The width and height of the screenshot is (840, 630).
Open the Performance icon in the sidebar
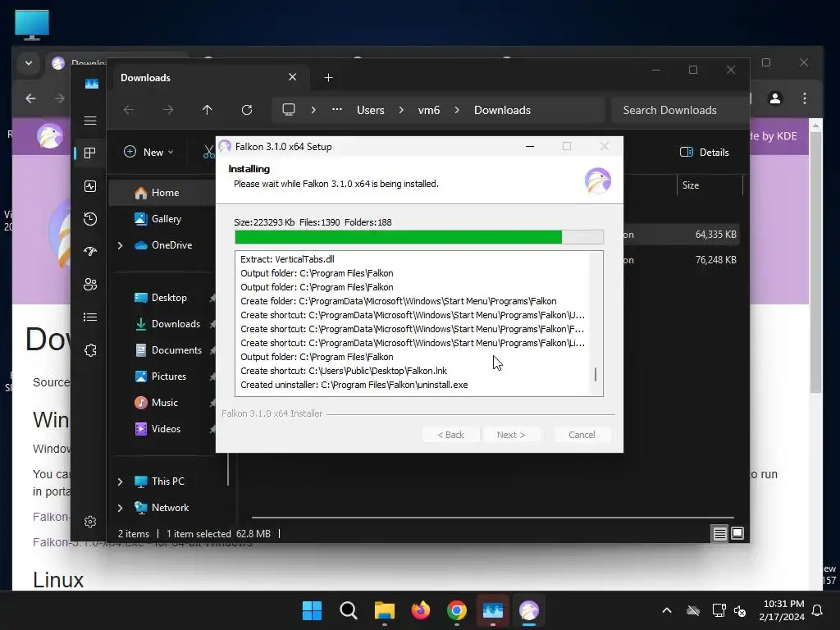[90, 186]
